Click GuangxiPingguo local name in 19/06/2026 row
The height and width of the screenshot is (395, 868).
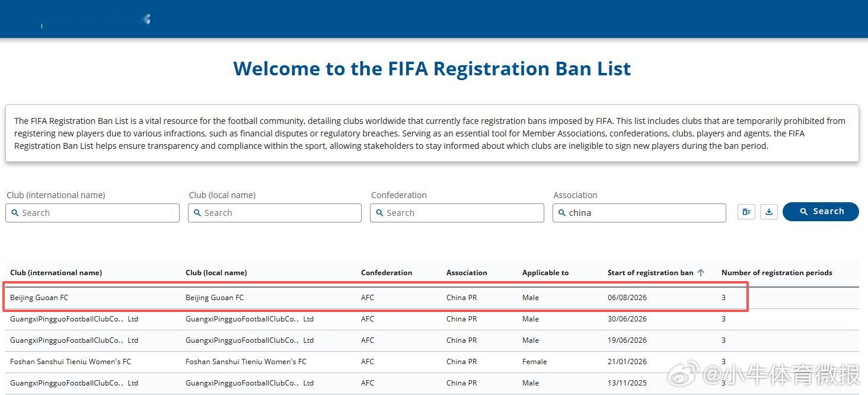(x=250, y=340)
